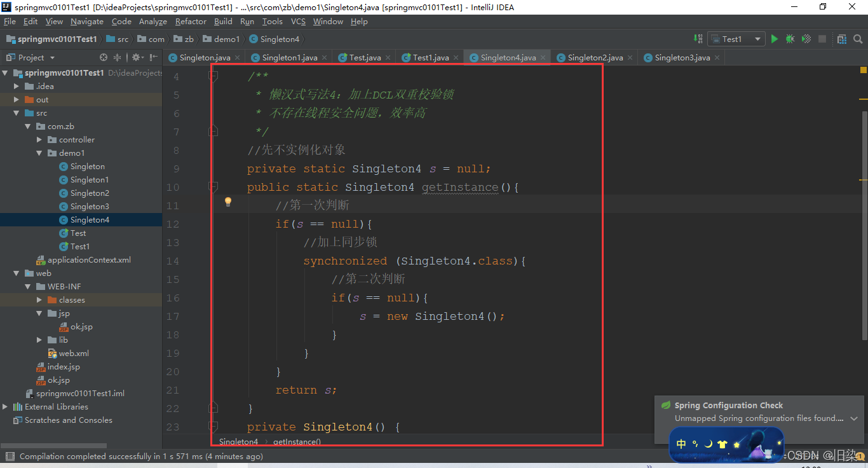The width and height of the screenshot is (868, 468).
Task: Select applicationContext.xml in project tree
Action: coord(89,260)
